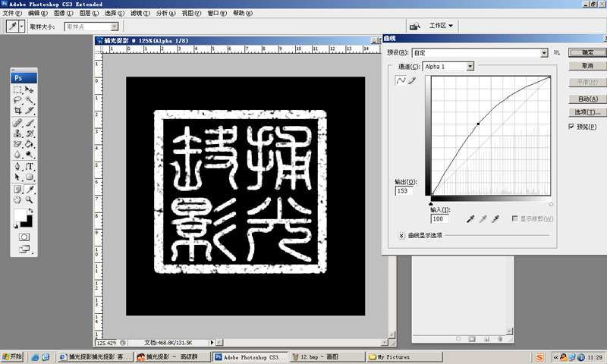Pick the white point eyedropper in Curves
Viewport: 607px width, 364px height.
(x=495, y=219)
